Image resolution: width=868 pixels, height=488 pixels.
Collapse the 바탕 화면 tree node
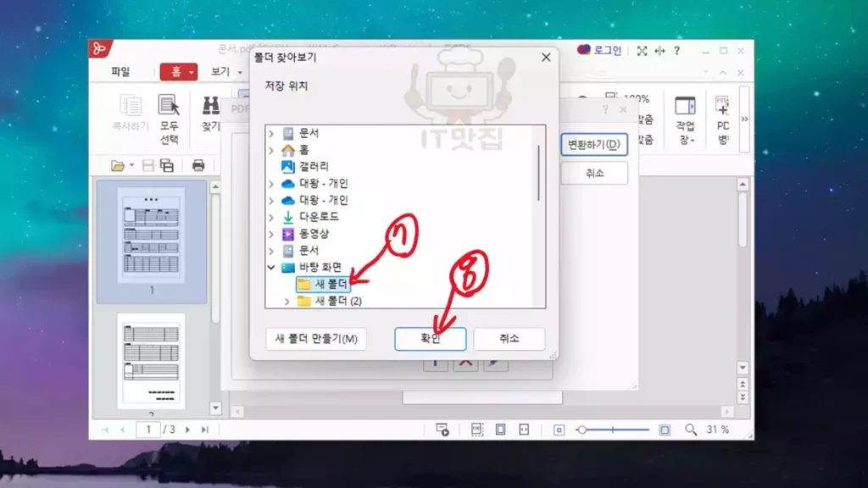(x=271, y=268)
